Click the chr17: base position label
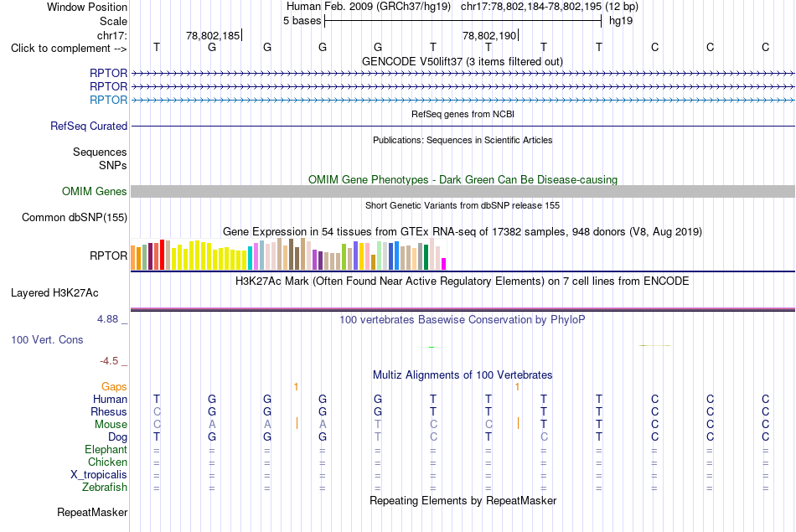The image size is (796, 532). [112, 35]
